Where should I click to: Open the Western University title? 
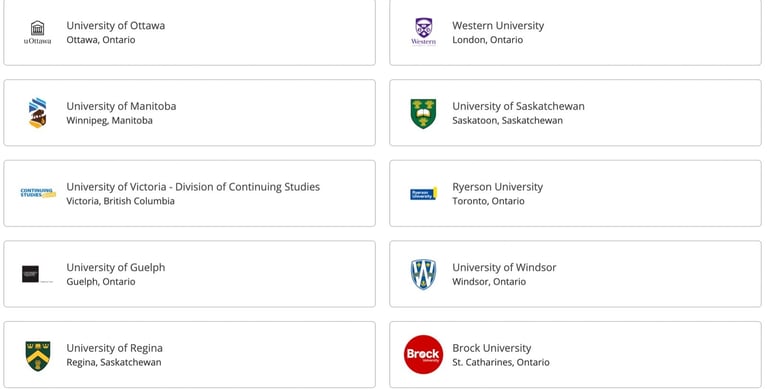pos(498,25)
